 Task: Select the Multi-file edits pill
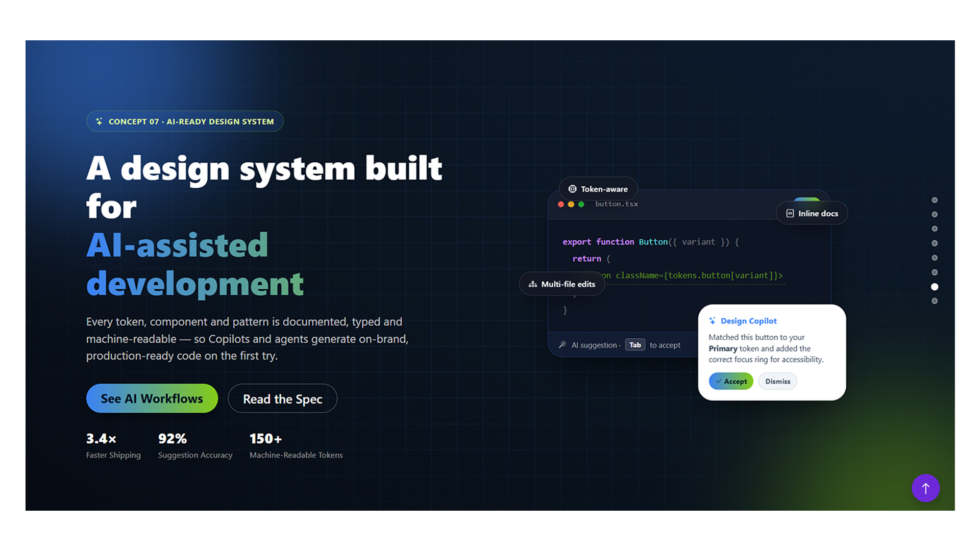click(x=562, y=284)
